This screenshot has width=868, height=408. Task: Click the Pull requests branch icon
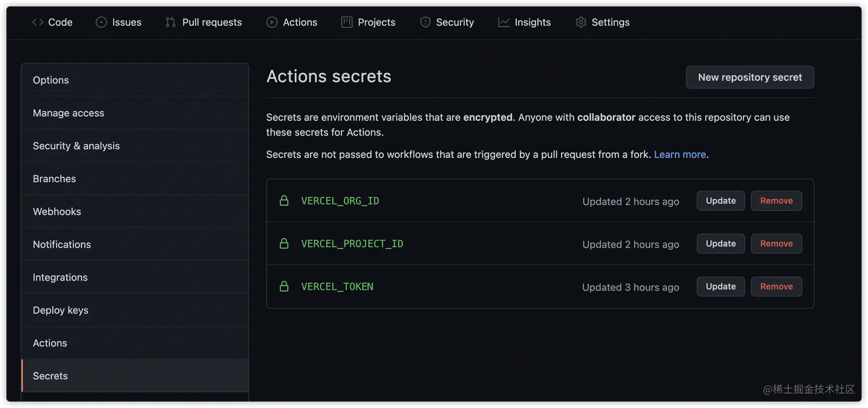click(x=170, y=22)
